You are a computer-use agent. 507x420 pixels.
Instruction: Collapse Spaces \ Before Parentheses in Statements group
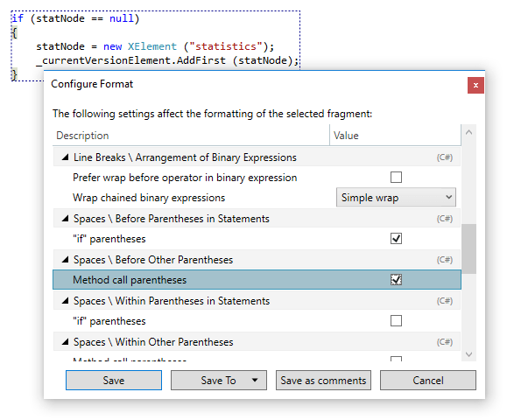pos(66,219)
